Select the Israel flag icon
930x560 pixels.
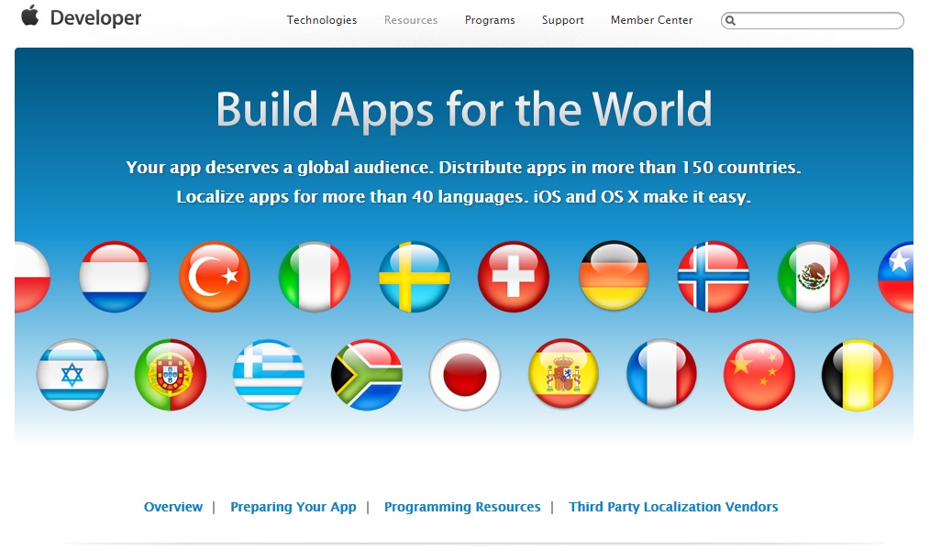[72, 375]
